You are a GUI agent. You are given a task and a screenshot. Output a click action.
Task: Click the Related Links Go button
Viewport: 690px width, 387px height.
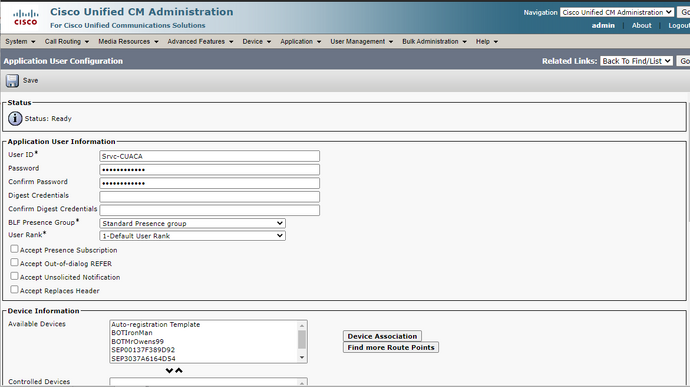[x=684, y=61]
